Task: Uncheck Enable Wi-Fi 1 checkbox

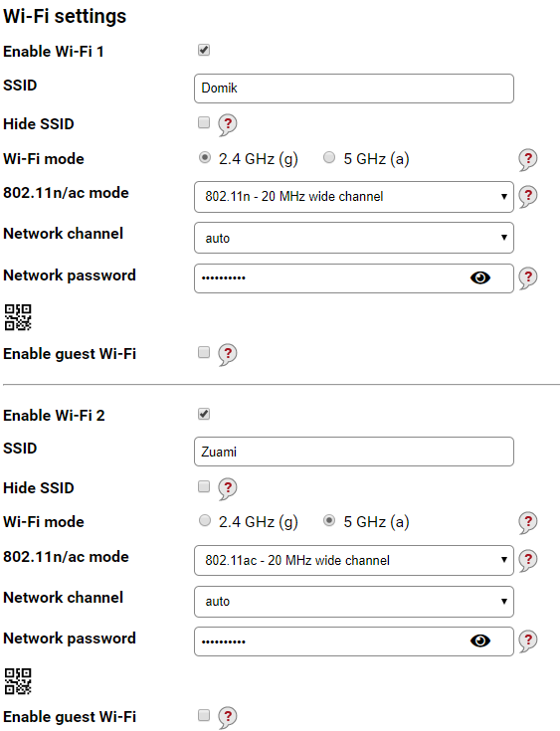Action: [x=204, y=50]
